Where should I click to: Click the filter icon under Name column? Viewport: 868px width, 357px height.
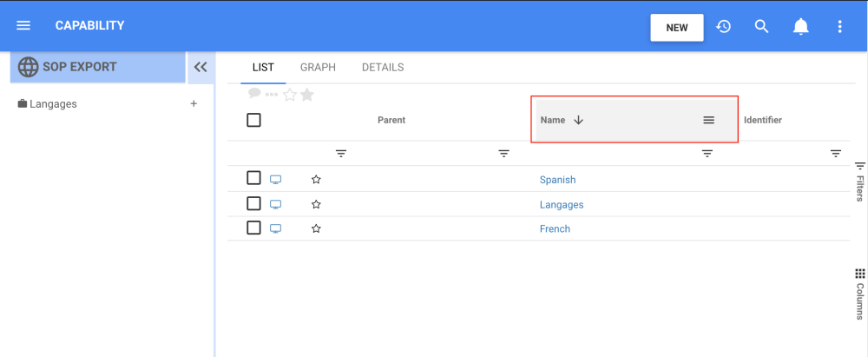point(707,154)
